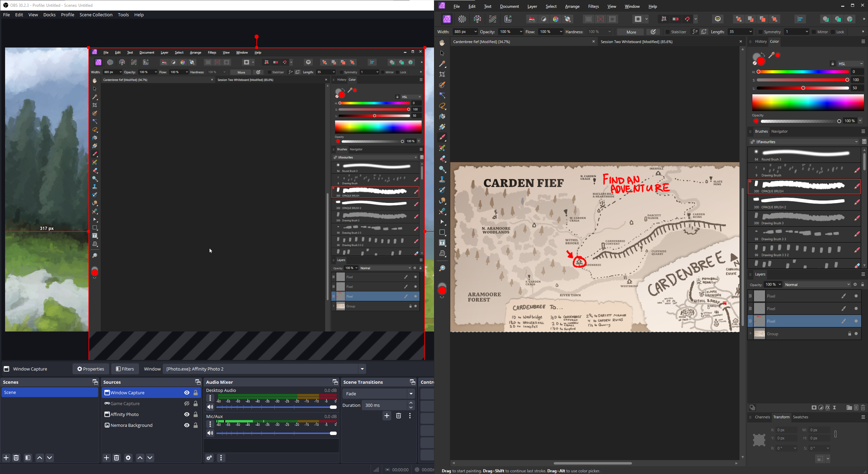This screenshot has width=868, height=474.
Task: Switch to the History panel tab
Action: pos(761,41)
